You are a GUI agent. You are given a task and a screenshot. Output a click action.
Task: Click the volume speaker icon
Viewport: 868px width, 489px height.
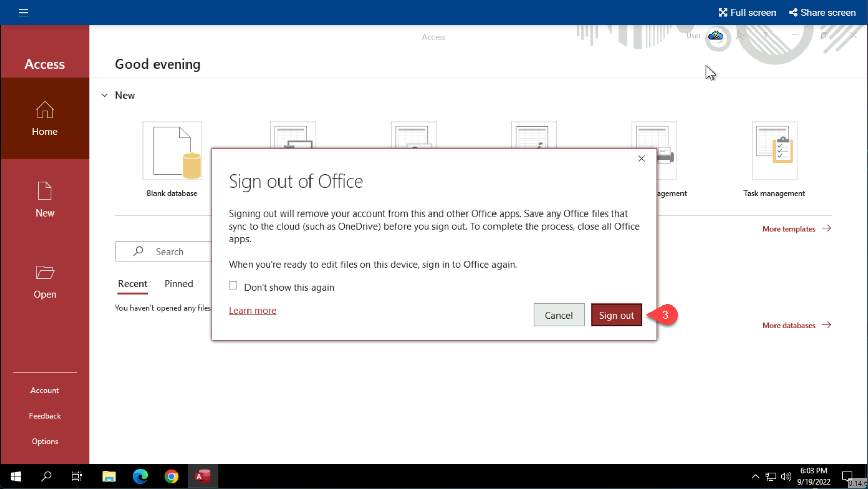(786, 476)
